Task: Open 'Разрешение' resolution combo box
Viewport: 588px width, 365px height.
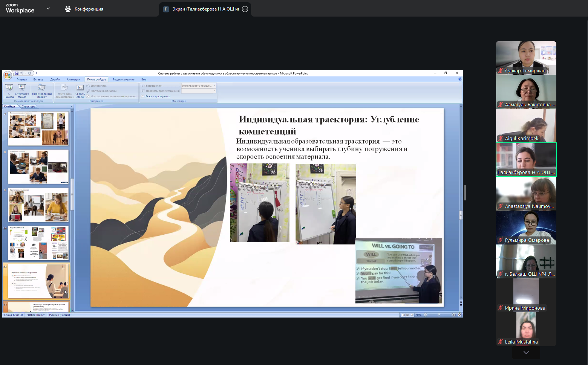Action: tap(199, 86)
